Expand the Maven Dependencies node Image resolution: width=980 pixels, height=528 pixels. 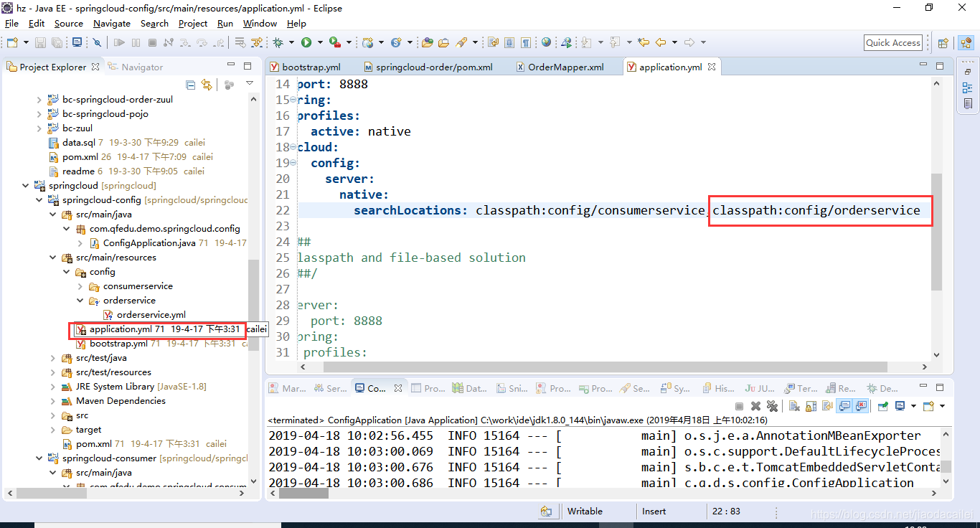pyautogui.click(x=52, y=401)
